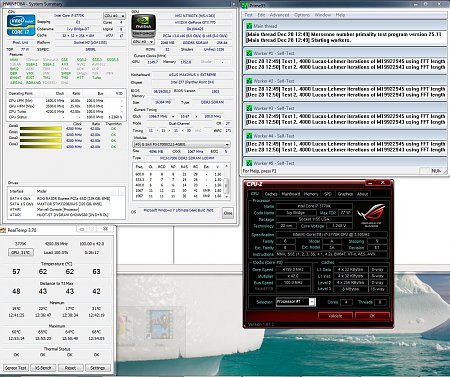Screen dimensions: 450x377
Task: Click the Specification field in CPU-Z
Action: [331, 235]
